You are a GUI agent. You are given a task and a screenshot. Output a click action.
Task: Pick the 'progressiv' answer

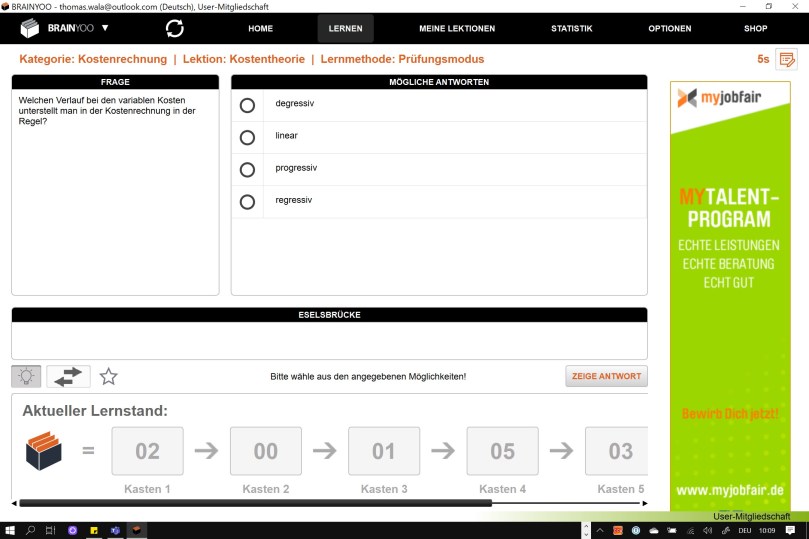coord(247,169)
